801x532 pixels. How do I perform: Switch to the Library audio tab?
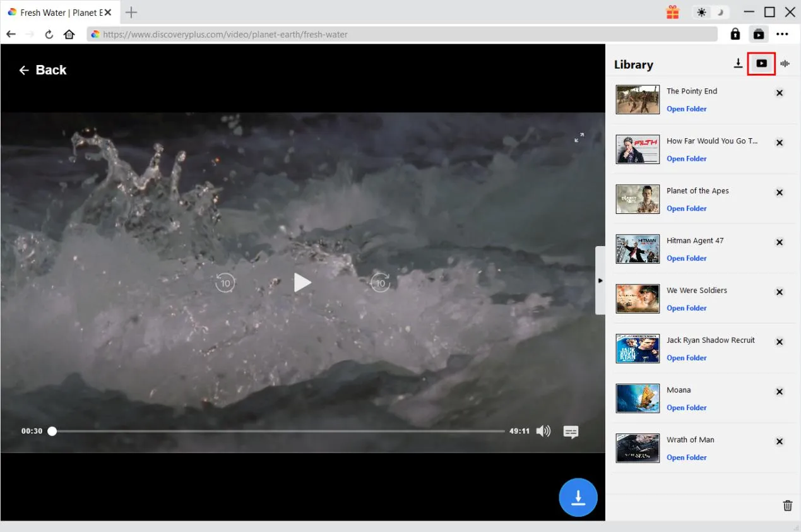785,64
